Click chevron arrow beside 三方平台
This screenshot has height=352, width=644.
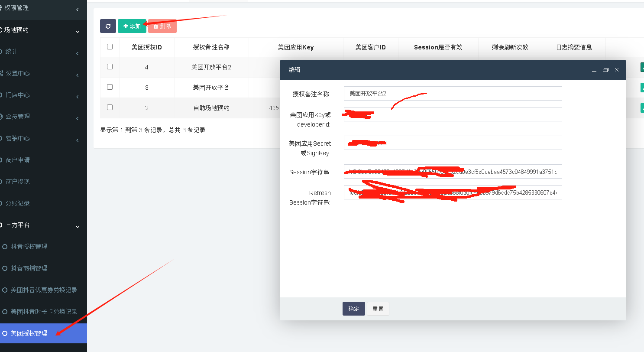click(78, 226)
